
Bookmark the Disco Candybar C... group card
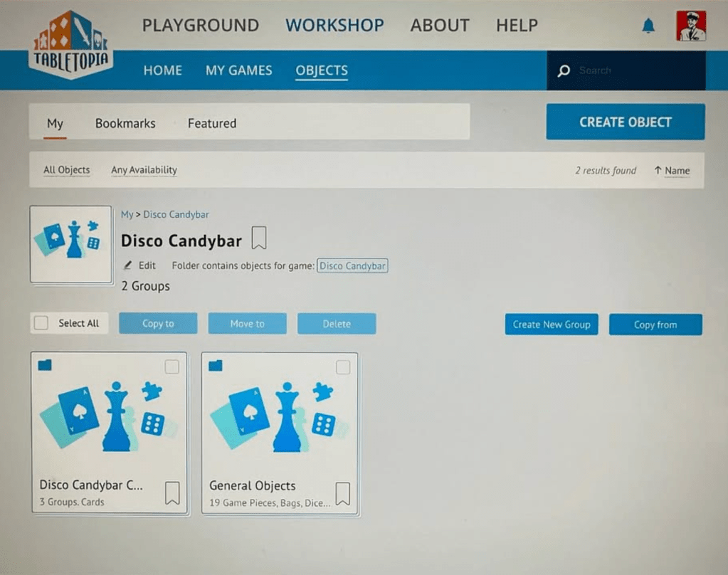point(172,492)
